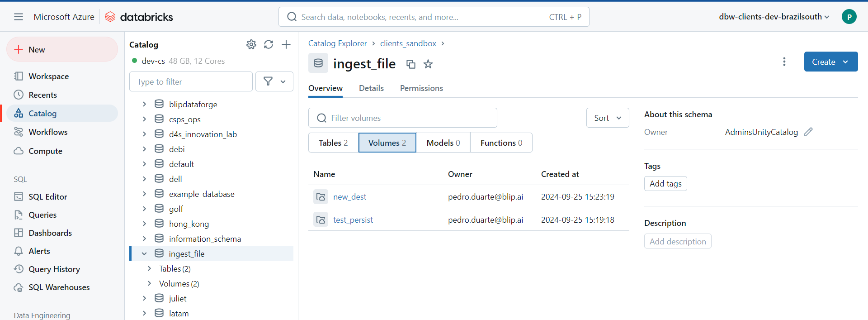The image size is (868, 320).
Task: Click the ingest_file schema header icon
Action: 318,63
